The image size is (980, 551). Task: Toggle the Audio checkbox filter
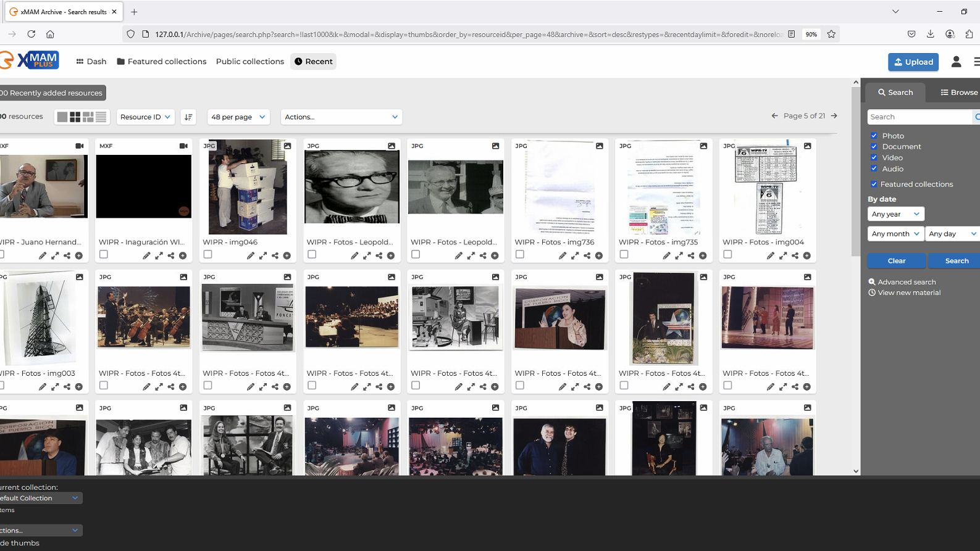(x=874, y=168)
